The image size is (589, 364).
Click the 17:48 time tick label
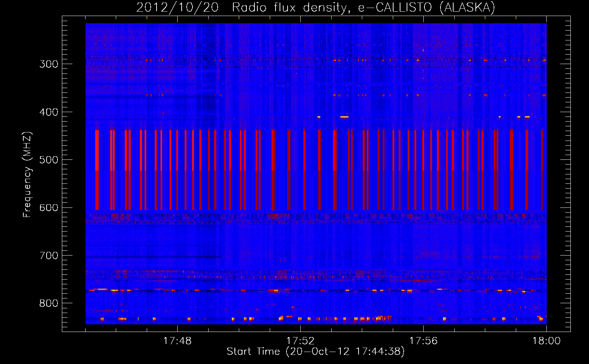(x=177, y=341)
